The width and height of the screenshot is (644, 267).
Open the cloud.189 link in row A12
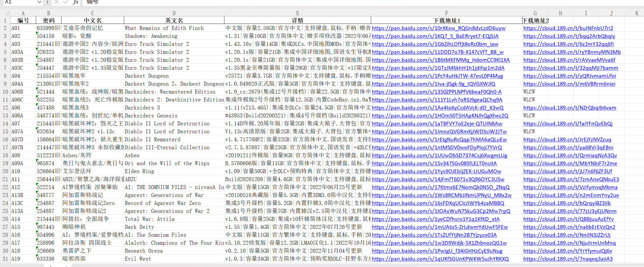coord(570,187)
